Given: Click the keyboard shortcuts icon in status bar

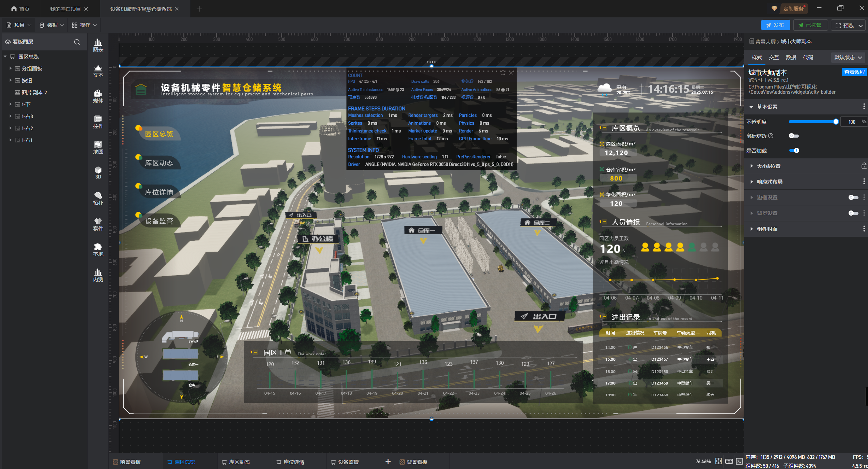Looking at the screenshot, I should [729, 461].
